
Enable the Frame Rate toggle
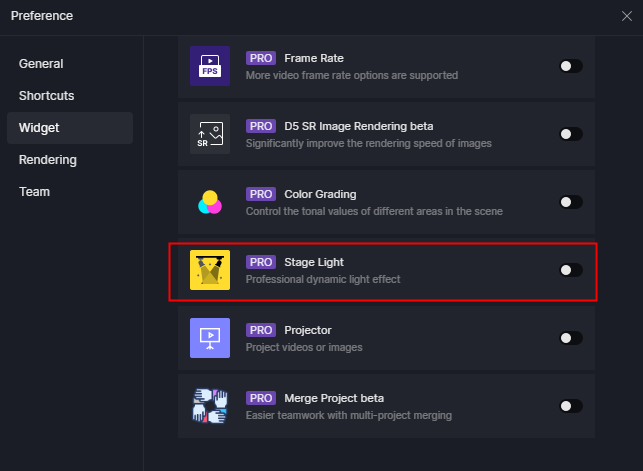click(x=570, y=66)
